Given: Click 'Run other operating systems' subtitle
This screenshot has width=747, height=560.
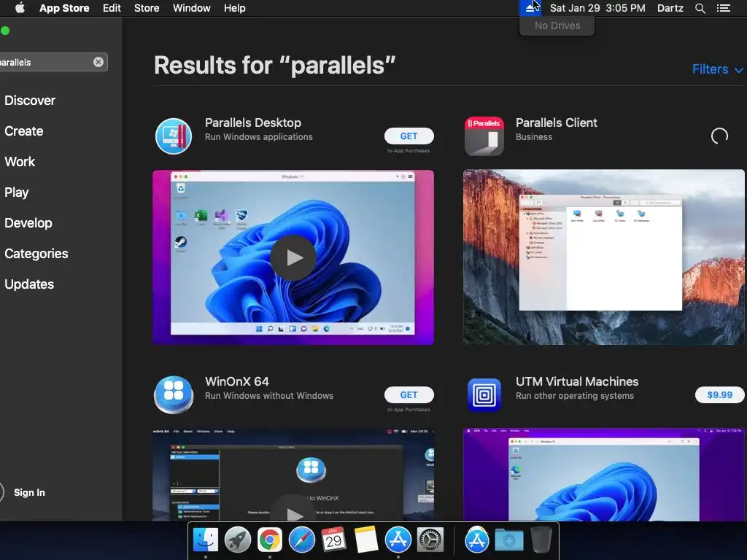Looking at the screenshot, I should coord(575,396).
